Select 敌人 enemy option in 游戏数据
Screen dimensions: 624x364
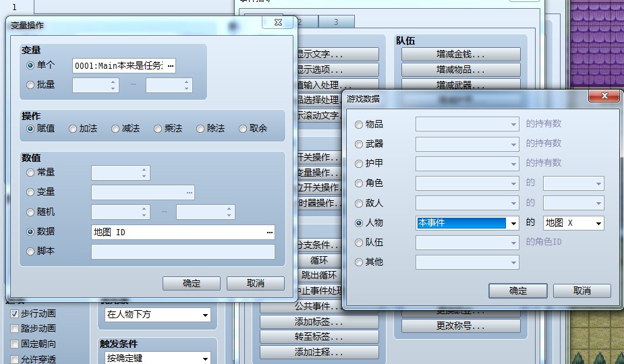pyautogui.click(x=359, y=204)
